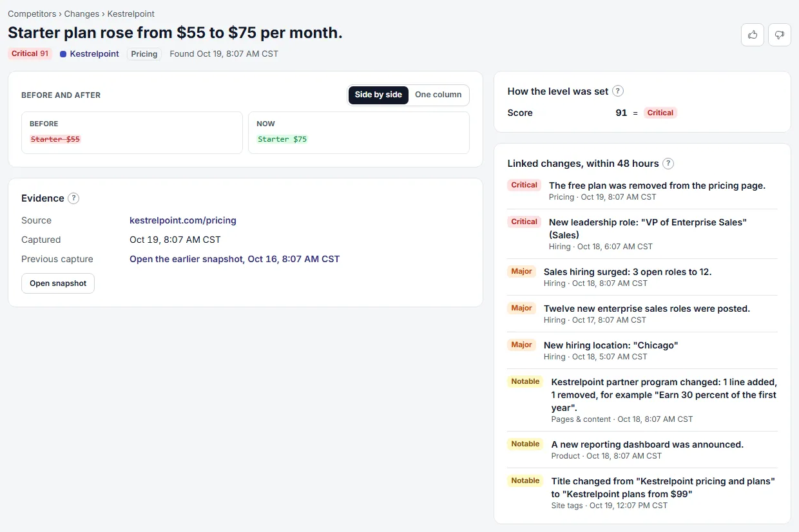Open the kestrelpoint.com/pricing source link
The height and width of the screenshot is (532, 799).
click(183, 220)
